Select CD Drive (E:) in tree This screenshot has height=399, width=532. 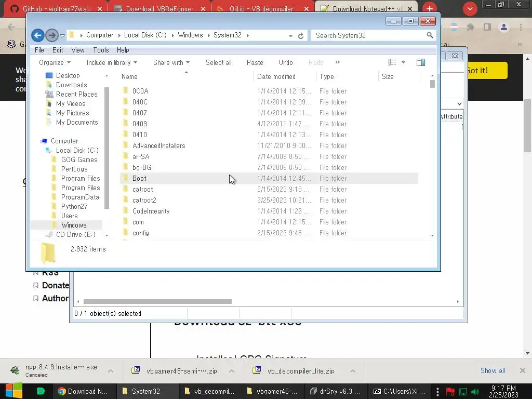pos(76,234)
